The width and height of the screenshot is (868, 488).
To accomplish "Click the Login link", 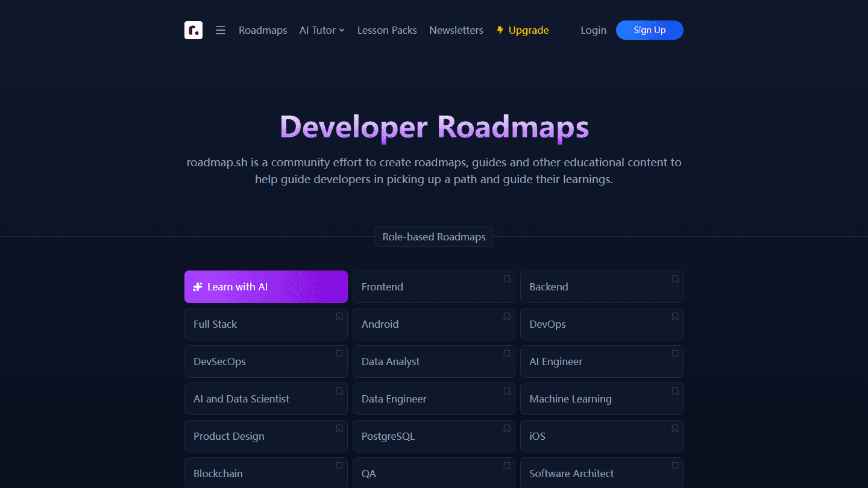I will (x=593, y=30).
